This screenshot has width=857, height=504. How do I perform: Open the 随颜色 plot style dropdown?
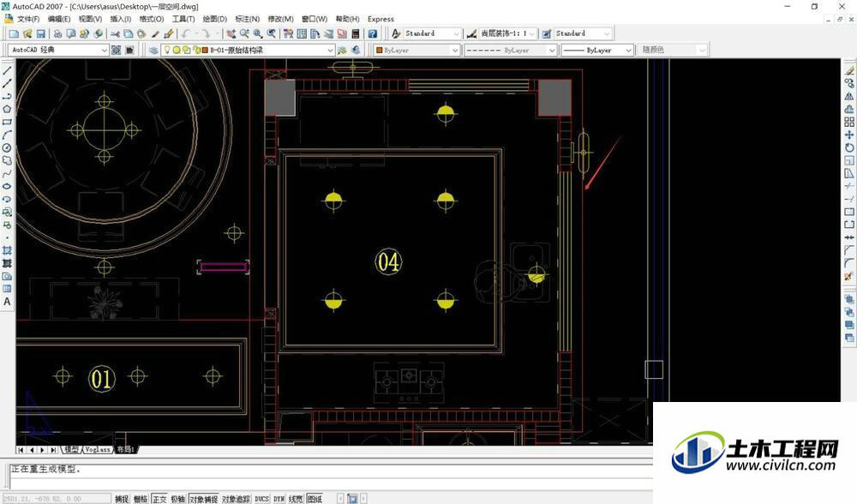(703, 50)
